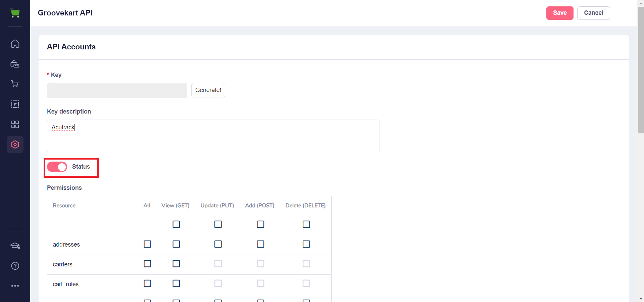Viewport: 644px width, 302px height.
Task: Click the Resource column header
Action: 64,206
